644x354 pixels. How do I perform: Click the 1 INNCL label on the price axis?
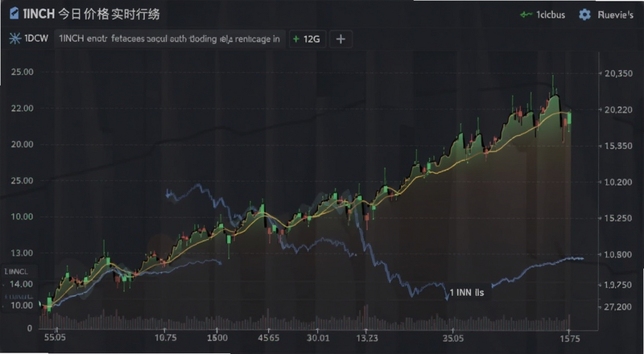16,271
